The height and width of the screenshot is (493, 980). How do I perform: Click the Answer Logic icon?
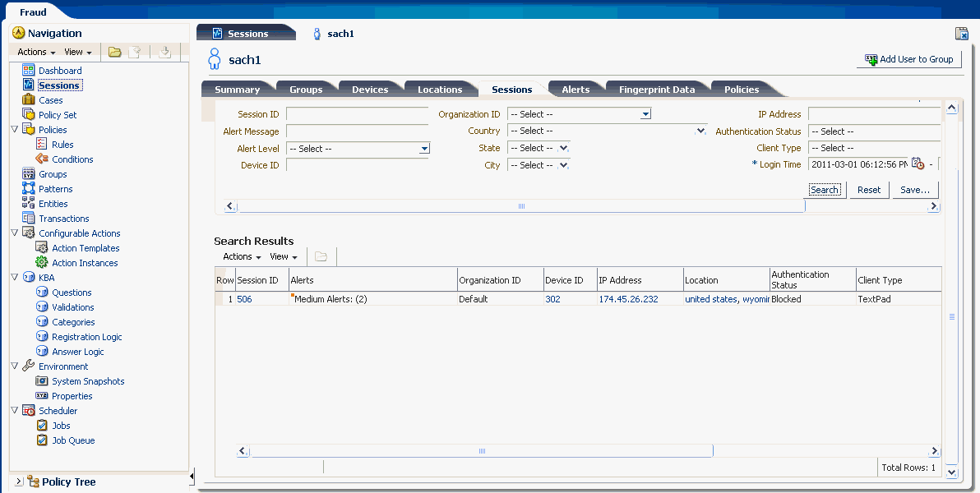(42, 351)
